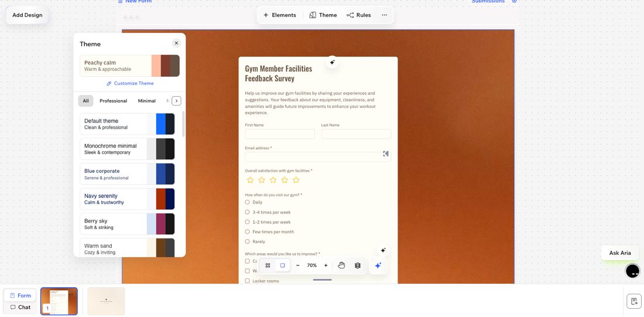Select the 3-4 times per week option
This screenshot has height=317, width=644.
click(247, 212)
